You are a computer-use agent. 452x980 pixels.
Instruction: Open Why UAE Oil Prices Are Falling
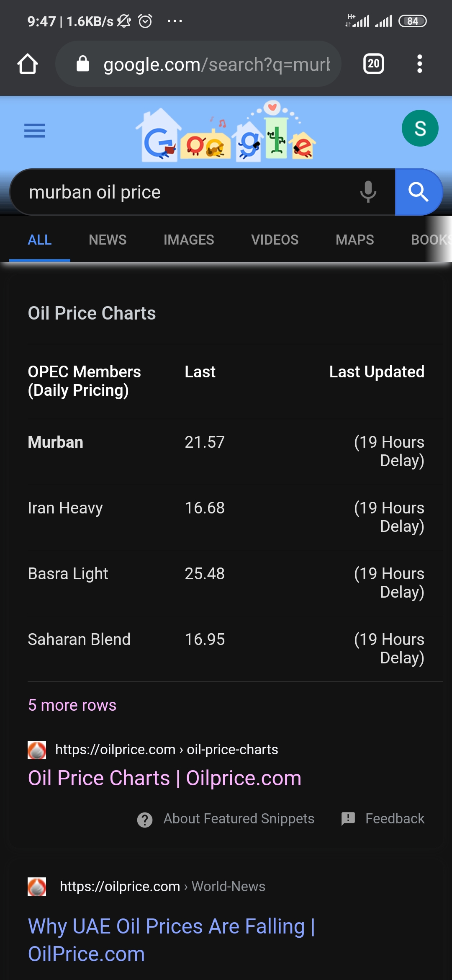[171, 940]
